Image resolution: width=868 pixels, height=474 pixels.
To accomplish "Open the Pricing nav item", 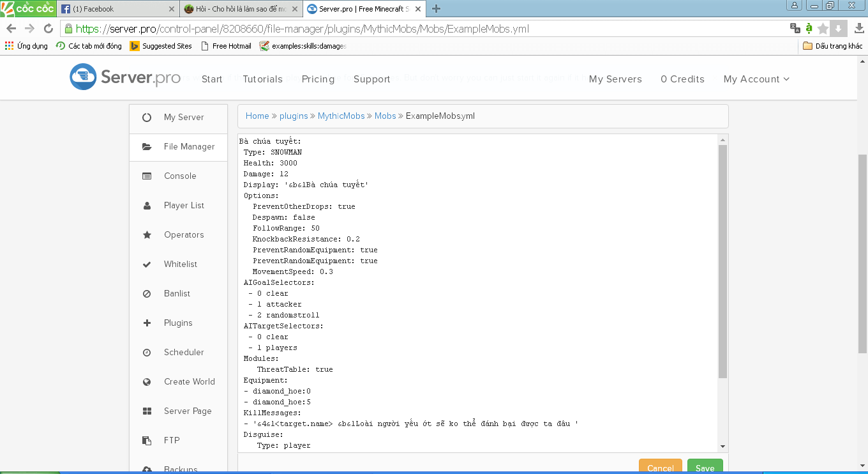I will click(318, 79).
